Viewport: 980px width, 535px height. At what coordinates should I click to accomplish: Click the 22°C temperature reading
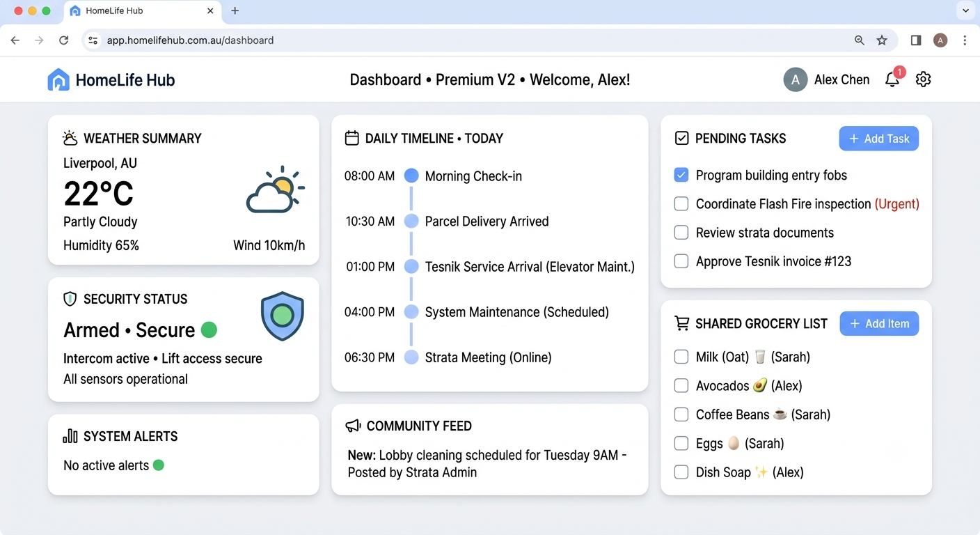(98, 194)
